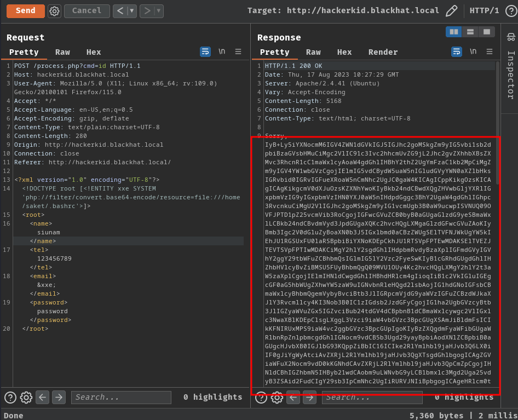
Task: Open previous-history dropdown arrow
Action: 132,11
